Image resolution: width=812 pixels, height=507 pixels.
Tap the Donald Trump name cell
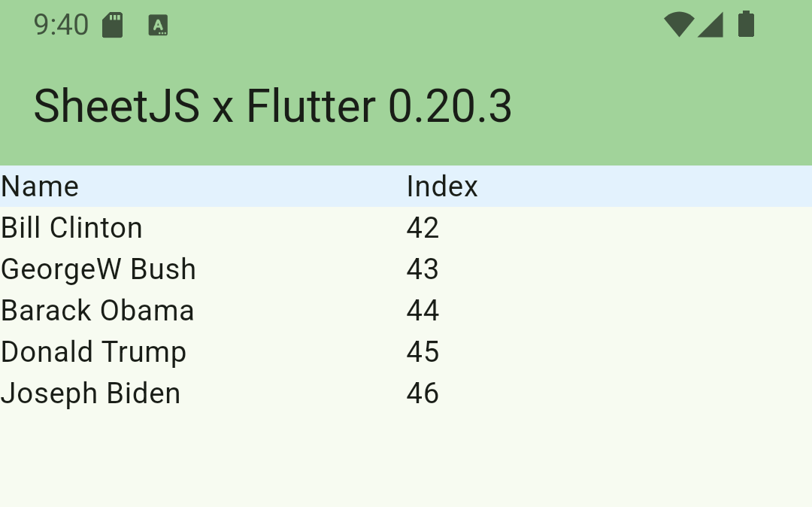(93, 352)
